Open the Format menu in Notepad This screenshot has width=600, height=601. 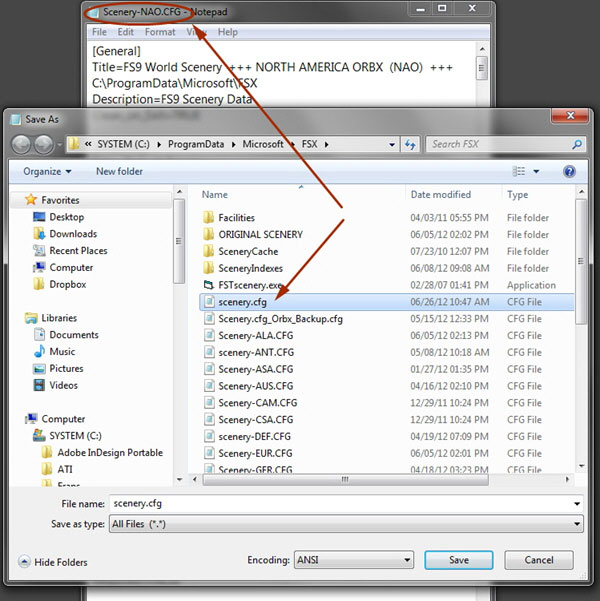click(x=160, y=32)
